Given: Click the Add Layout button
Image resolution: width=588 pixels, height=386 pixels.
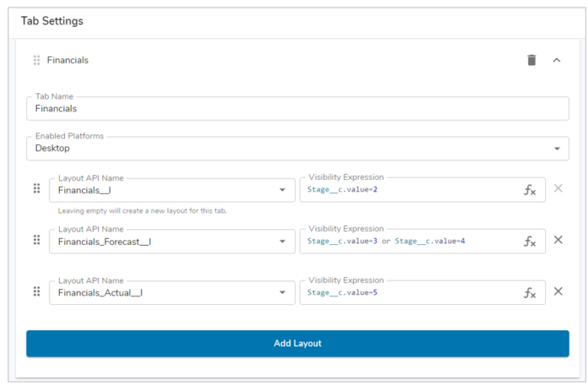Looking at the screenshot, I should pos(297,343).
